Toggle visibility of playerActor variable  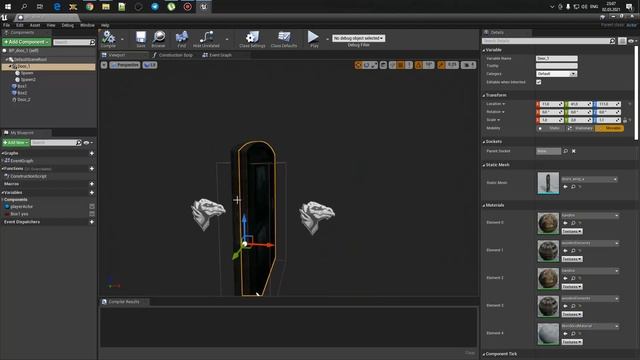pos(92,207)
